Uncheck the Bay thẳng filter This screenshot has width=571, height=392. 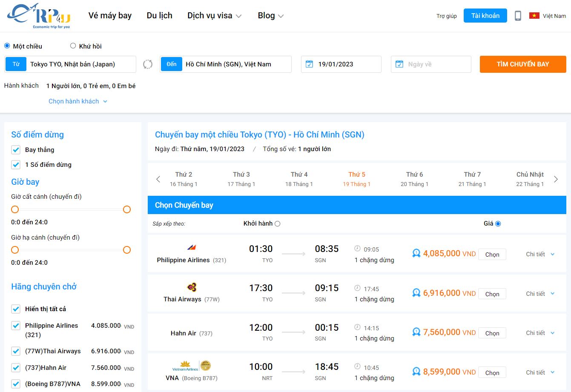pyautogui.click(x=16, y=150)
